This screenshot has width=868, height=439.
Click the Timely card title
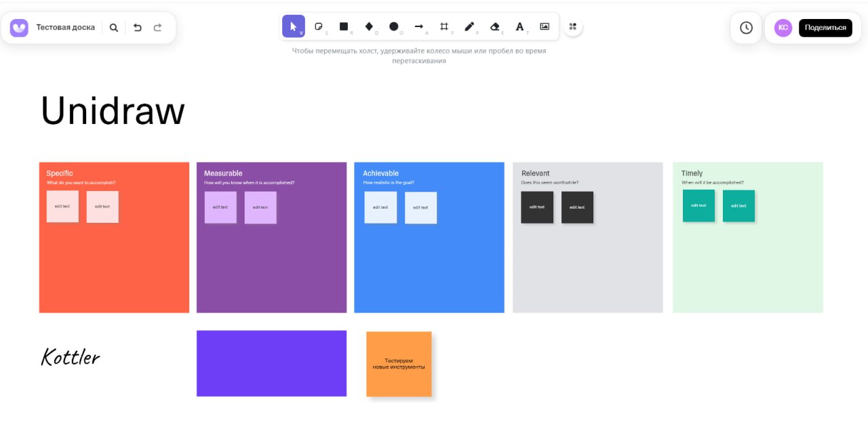(x=692, y=173)
